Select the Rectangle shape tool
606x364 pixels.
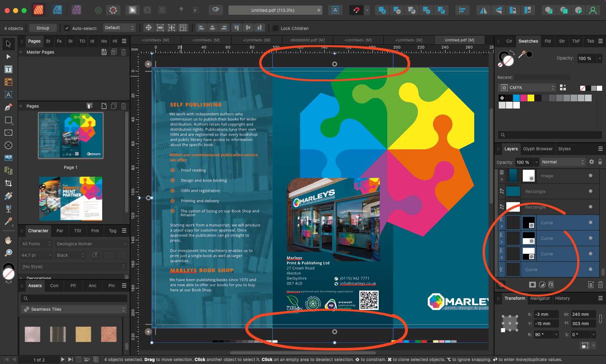click(x=8, y=120)
